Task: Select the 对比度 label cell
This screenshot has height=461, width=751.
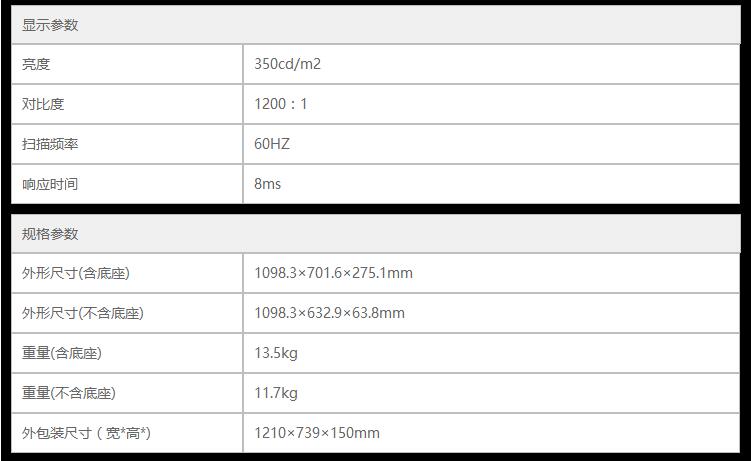Action: 43,104
